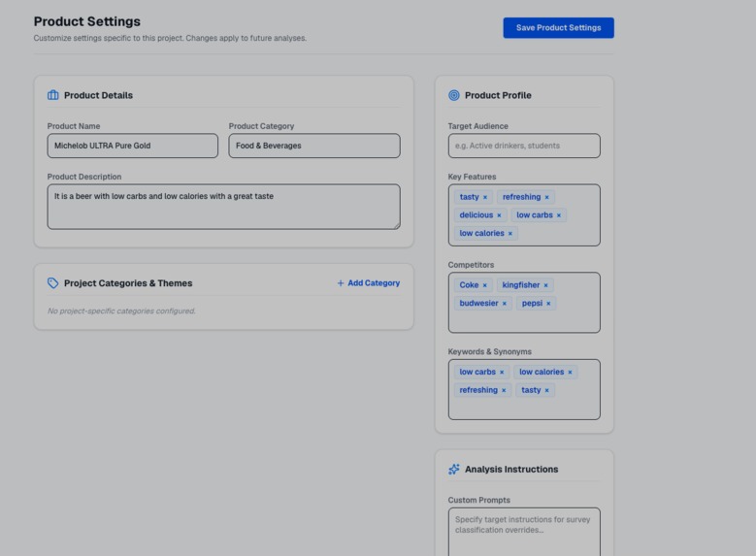Click the Product Details briefcase icon
This screenshot has width=756, height=556.
click(53, 95)
